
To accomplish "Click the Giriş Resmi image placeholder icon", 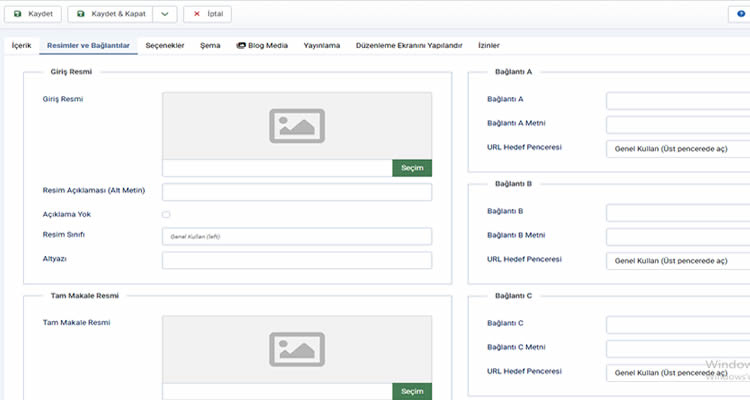I will pos(297,124).
